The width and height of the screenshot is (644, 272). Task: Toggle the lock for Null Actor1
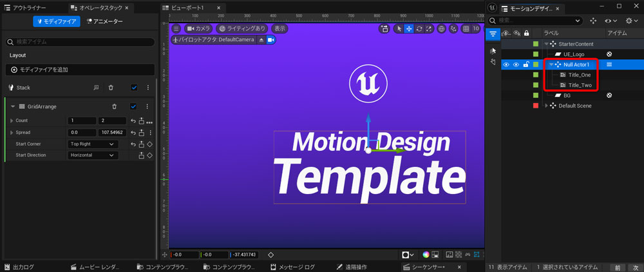[x=526, y=64]
